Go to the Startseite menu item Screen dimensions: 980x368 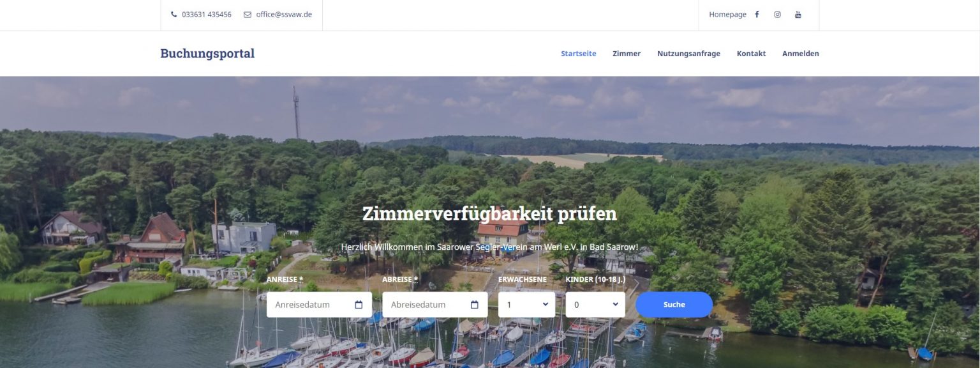[x=579, y=54]
